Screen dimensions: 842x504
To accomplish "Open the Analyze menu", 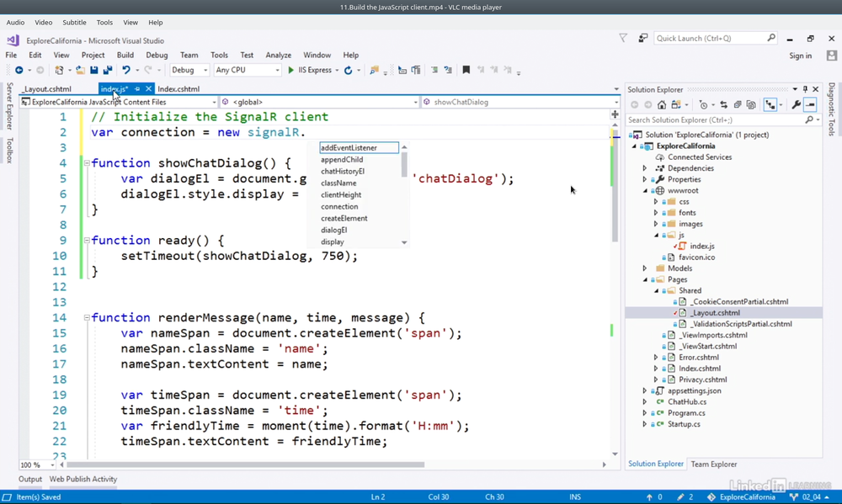I will click(x=278, y=55).
